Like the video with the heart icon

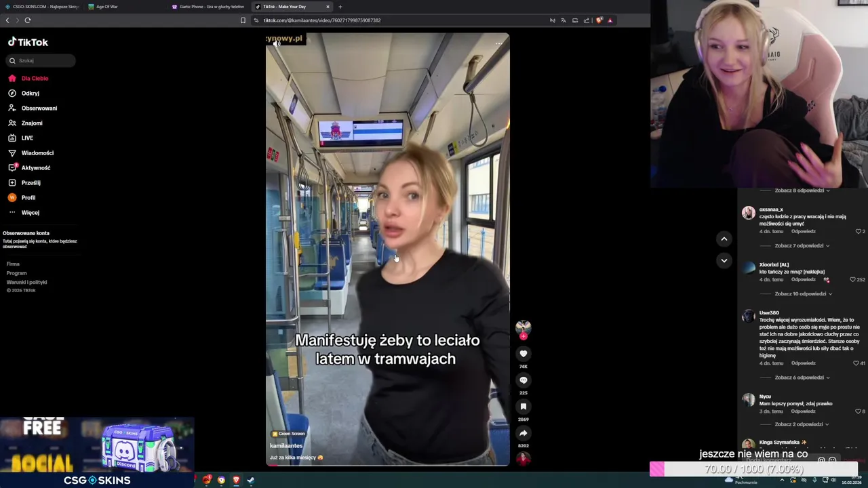coord(523,354)
